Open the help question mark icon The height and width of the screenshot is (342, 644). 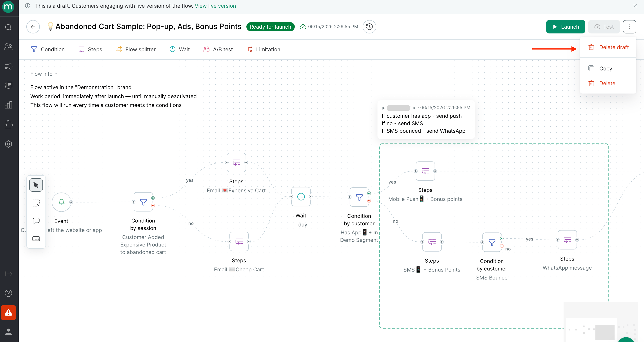click(x=9, y=293)
